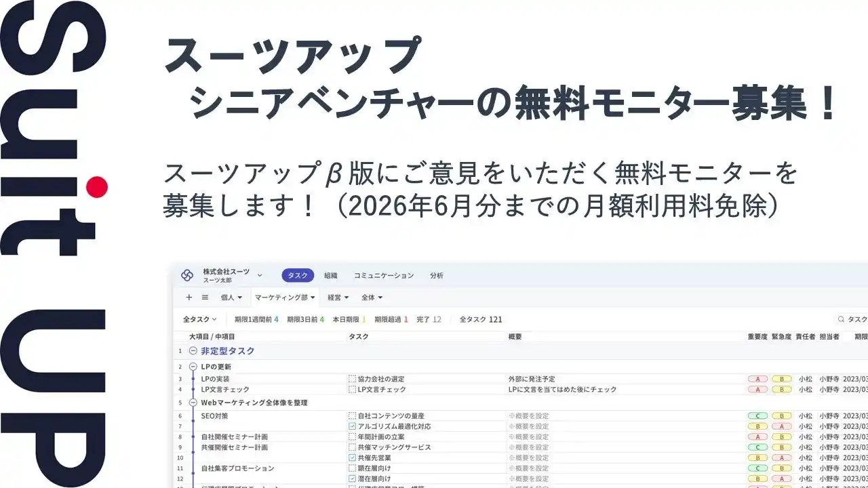Click the red A importance badge on LPの実装
The height and width of the screenshot is (488, 868).
[757, 379]
